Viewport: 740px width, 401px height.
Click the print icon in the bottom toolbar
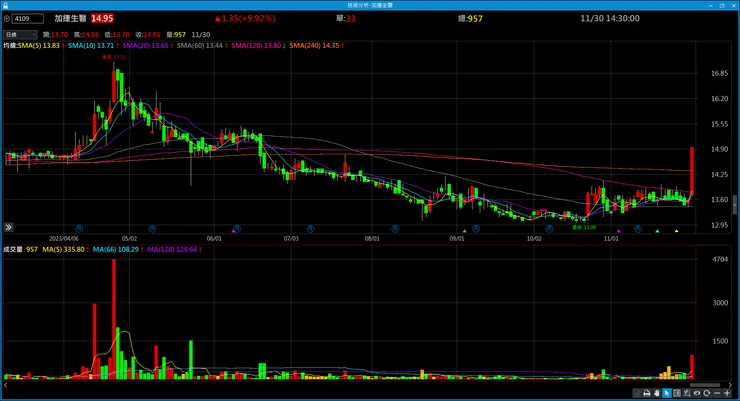pyautogui.click(x=647, y=393)
